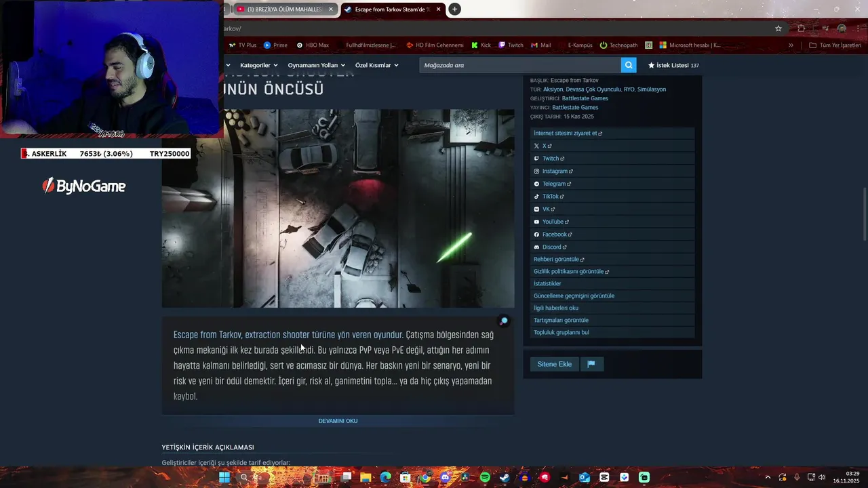The width and height of the screenshot is (868, 488).
Task: Open the Windows Start menu
Action: [x=224, y=477]
